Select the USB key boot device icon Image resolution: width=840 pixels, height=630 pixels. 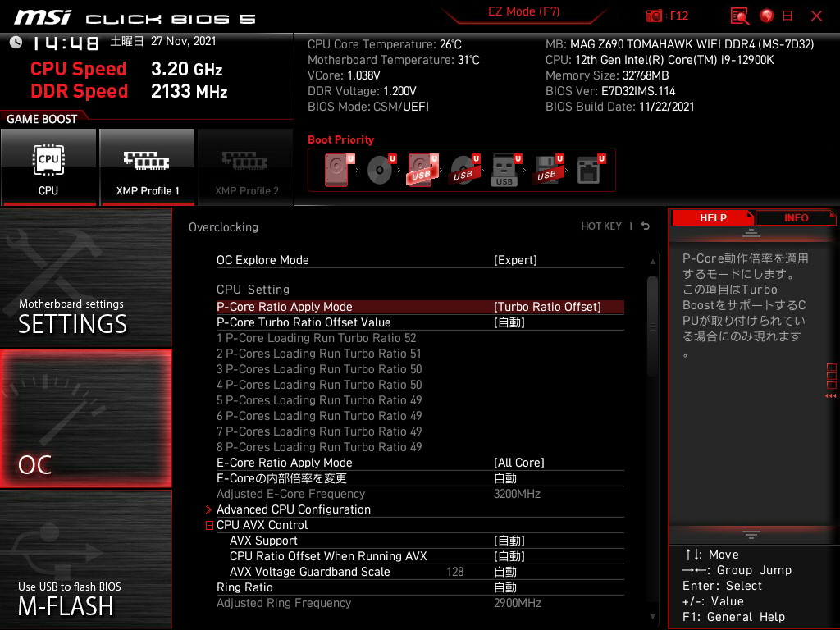coord(505,170)
